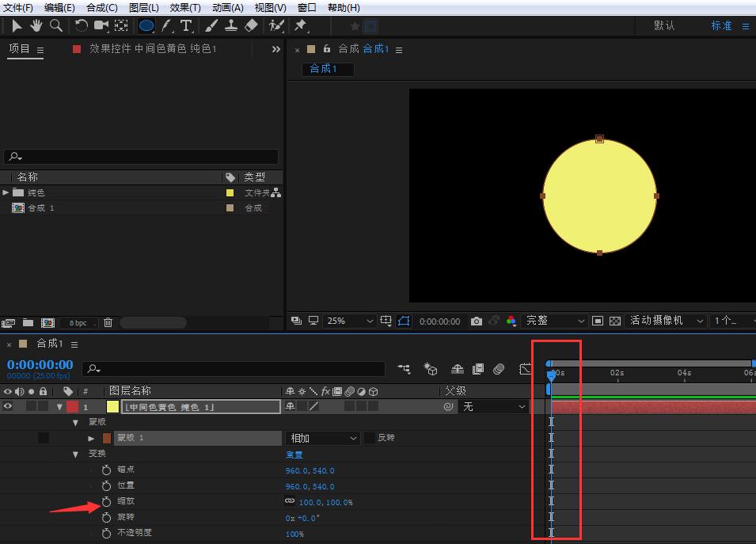Enable the 反转 mask checkbox
Viewport: 756px width, 544px height.
click(x=370, y=438)
